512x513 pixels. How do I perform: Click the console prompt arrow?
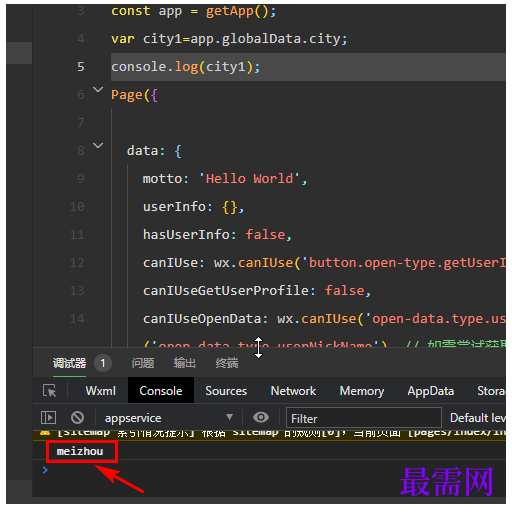[x=45, y=470]
